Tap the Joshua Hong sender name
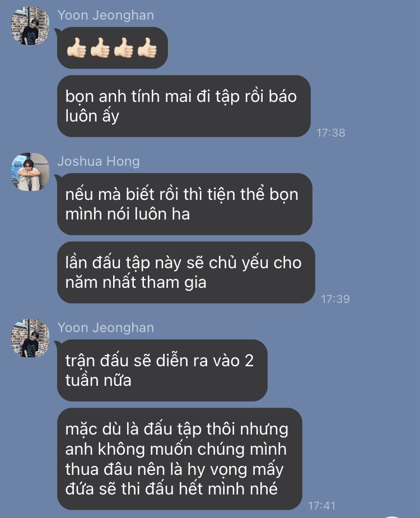This screenshot has width=420, height=518. (x=99, y=161)
